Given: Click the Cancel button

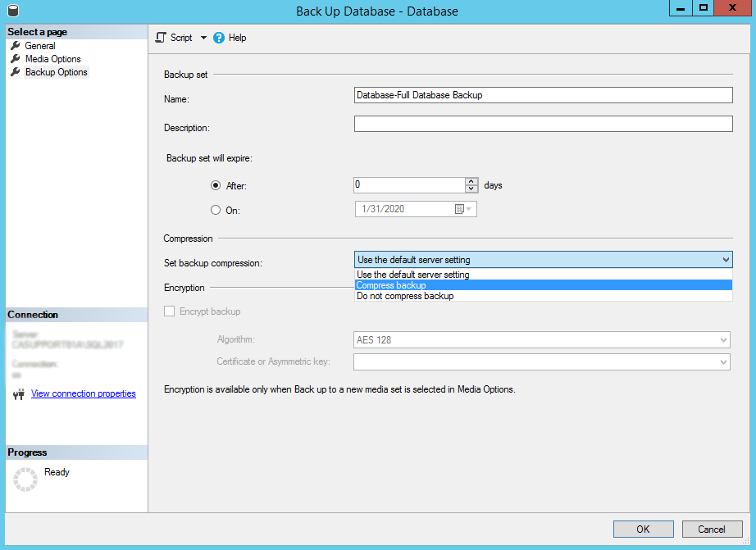Looking at the screenshot, I should [712, 530].
